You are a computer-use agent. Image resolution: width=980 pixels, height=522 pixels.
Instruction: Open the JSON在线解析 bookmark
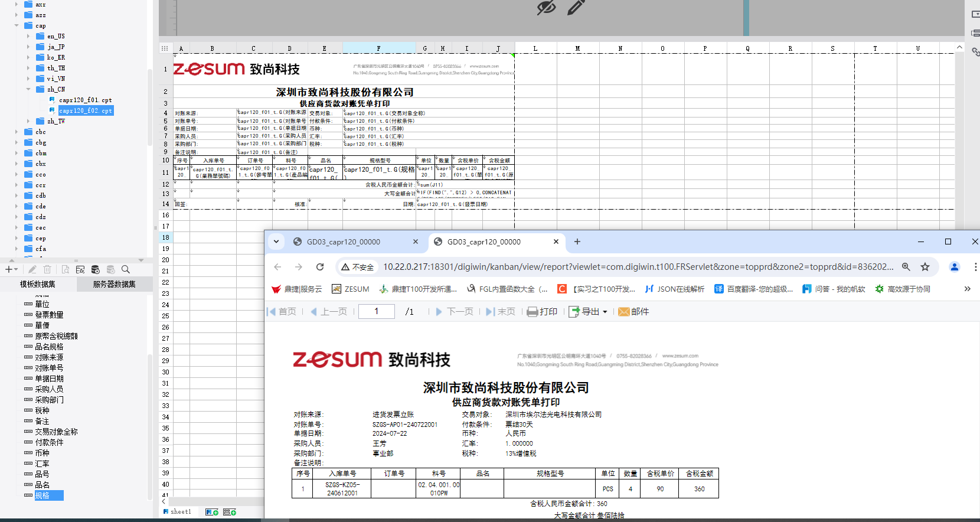click(x=675, y=289)
